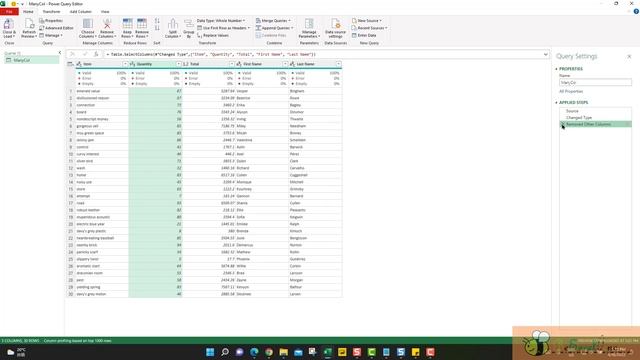Select the ManyCol query in the Queries pane

tap(32, 60)
